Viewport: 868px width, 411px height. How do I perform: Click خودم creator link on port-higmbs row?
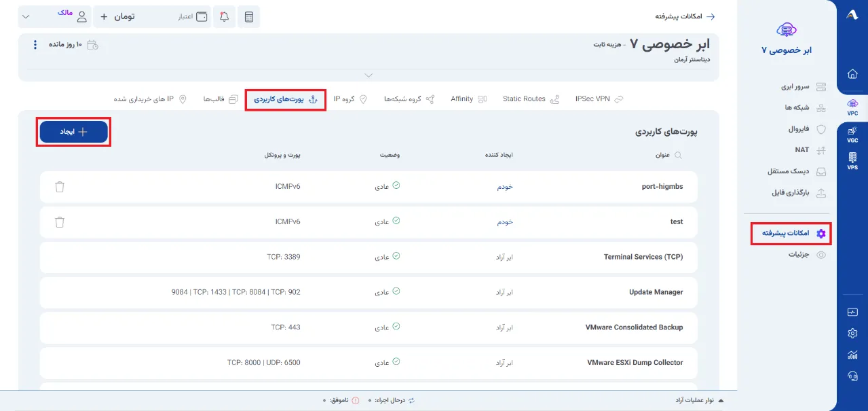[x=504, y=187]
